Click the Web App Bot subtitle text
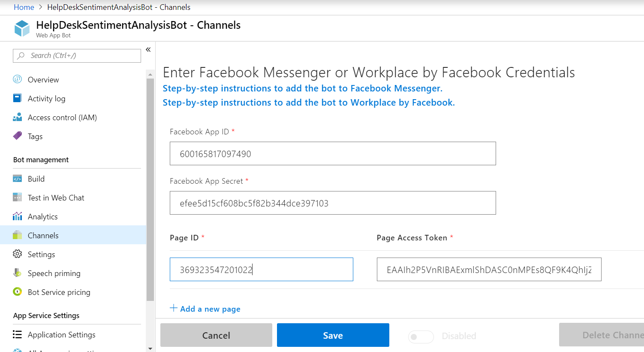Image resolution: width=644 pixels, height=352 pixels. tap(53, 36)
